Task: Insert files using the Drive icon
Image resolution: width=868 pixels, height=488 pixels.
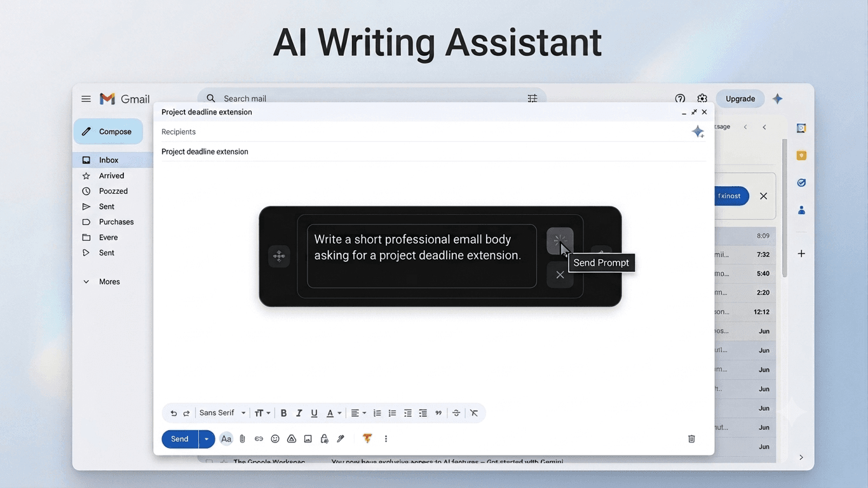Action: (x=292, y=439)
